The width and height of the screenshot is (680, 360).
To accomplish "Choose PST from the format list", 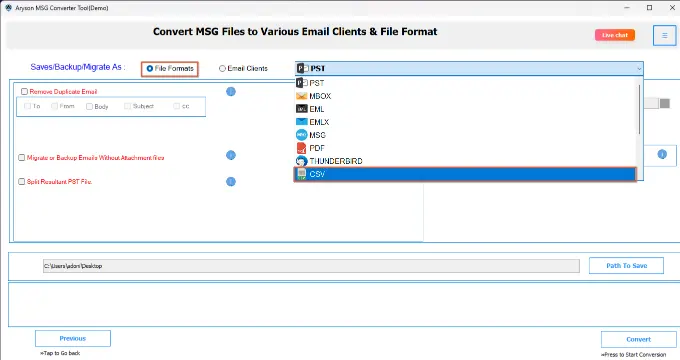I will [466, 83].
